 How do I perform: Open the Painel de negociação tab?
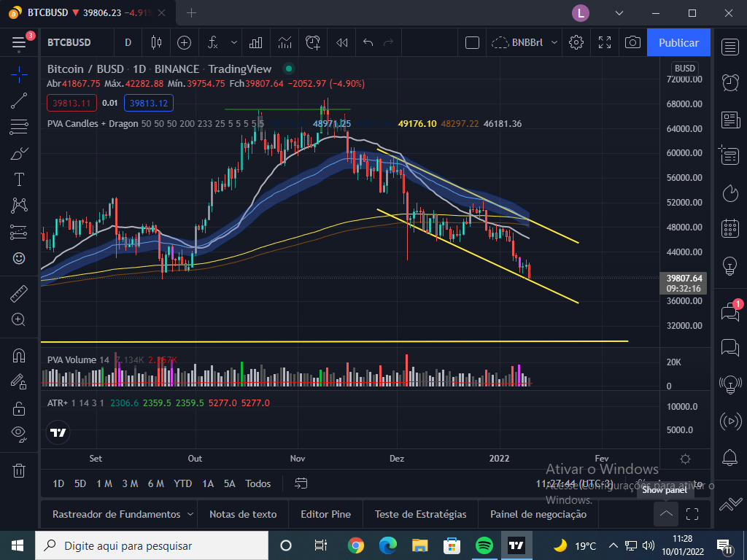538,514
